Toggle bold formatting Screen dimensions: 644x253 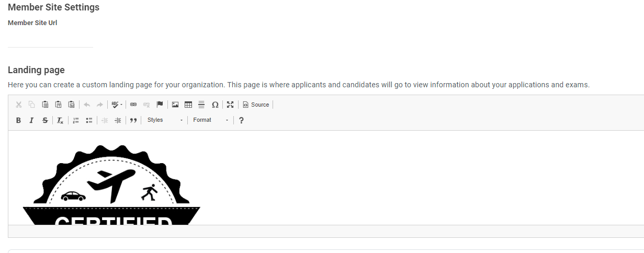click(18, 120)
